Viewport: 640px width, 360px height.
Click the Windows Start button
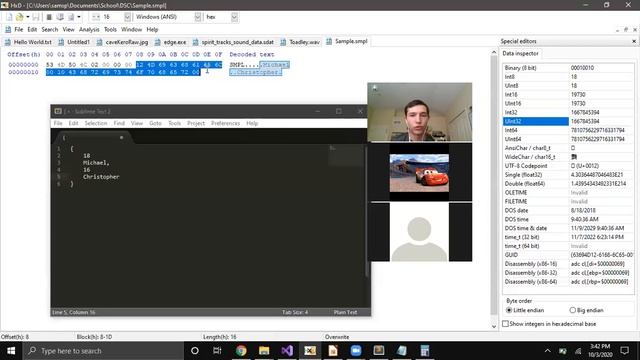(11, 351)
